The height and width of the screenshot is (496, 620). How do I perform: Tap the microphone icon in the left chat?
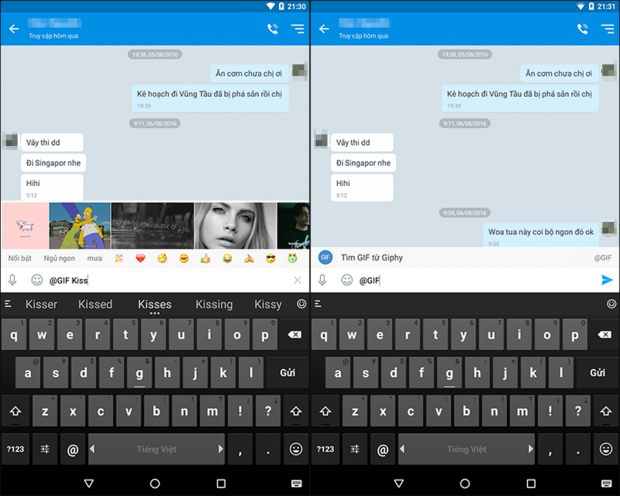point(15,280)
